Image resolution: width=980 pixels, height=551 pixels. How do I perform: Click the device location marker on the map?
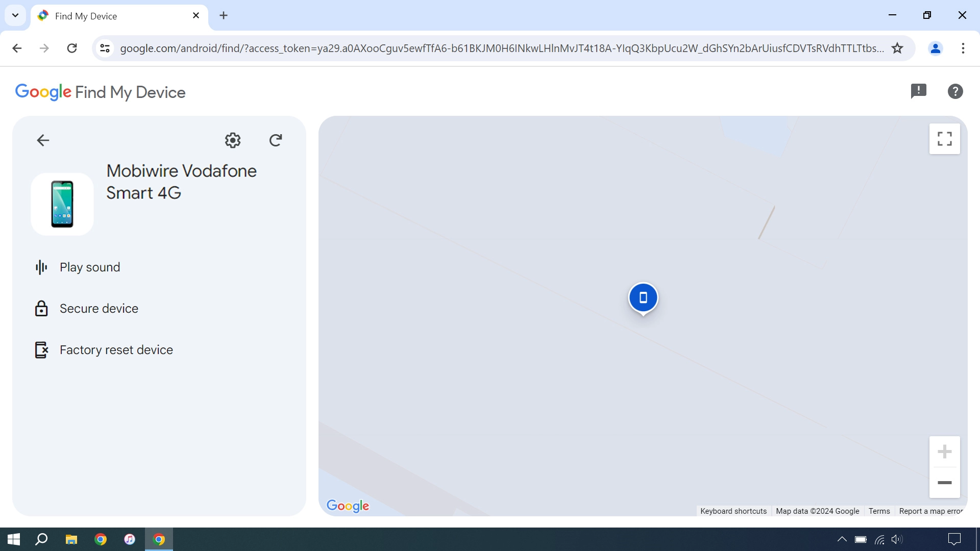643,297
